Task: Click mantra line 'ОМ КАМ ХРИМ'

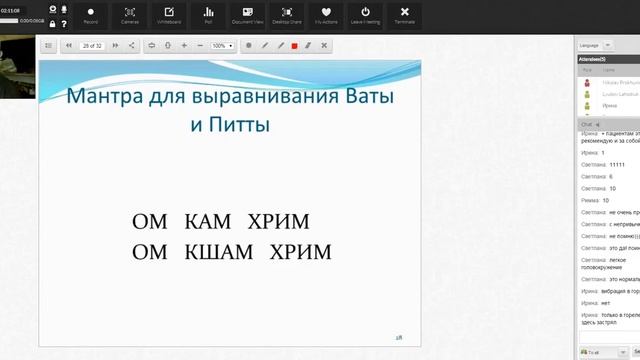Action: coord(220,221)
